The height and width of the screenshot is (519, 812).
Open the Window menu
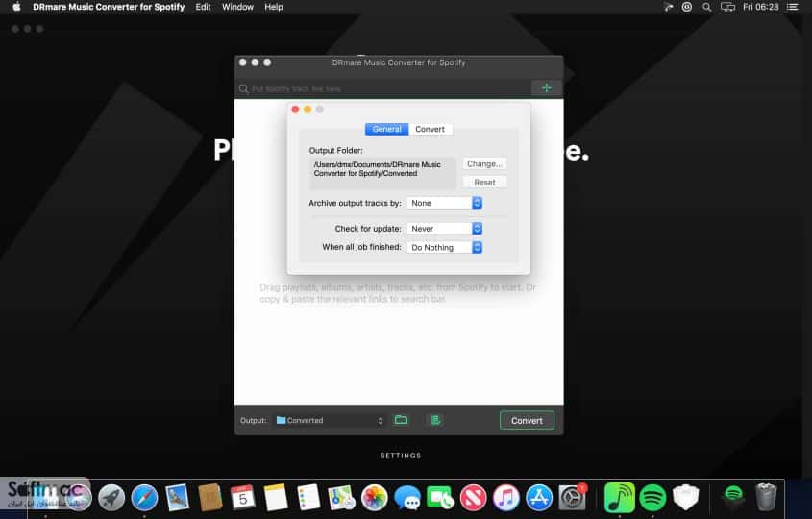pos(237,7)
